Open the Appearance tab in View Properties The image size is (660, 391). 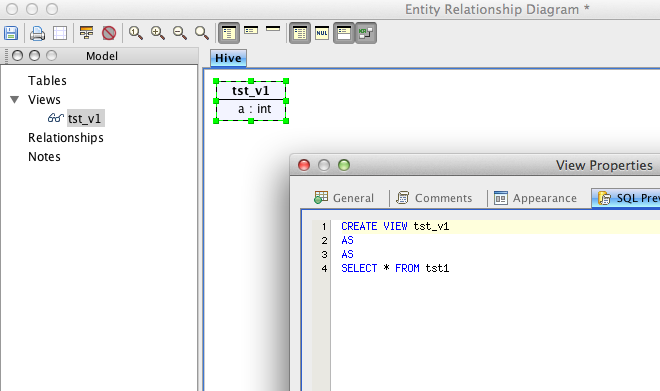[x=535, y=198]
